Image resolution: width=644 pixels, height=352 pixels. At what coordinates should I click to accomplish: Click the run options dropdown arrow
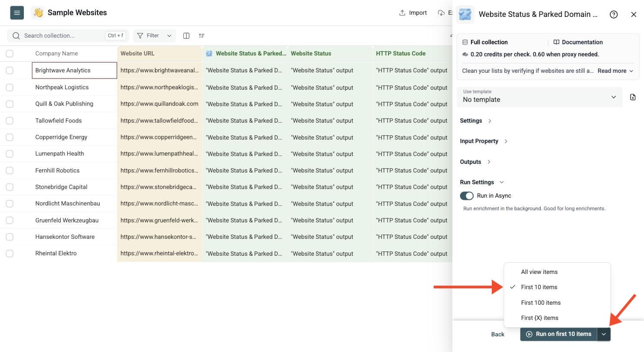point(604,334)
